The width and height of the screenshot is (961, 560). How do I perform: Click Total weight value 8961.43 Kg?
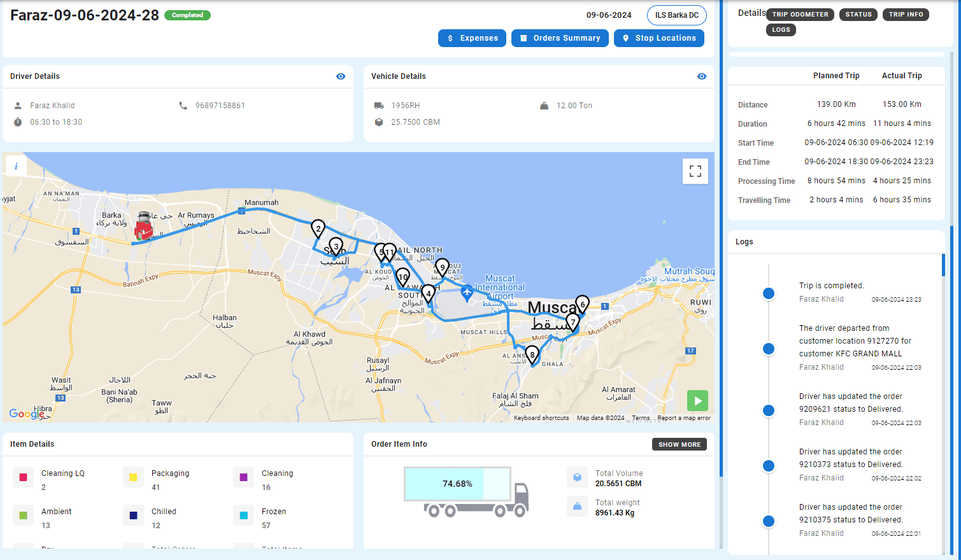(x=615, y=513)
